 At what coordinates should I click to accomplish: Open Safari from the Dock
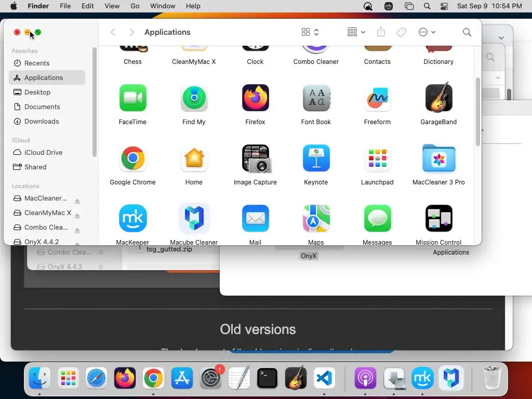[96, 378]
